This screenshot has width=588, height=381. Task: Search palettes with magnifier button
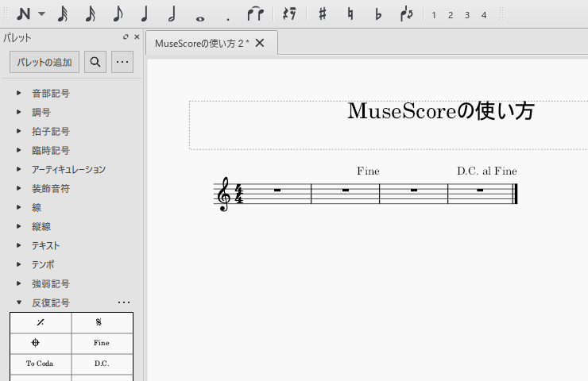(95, 62)
